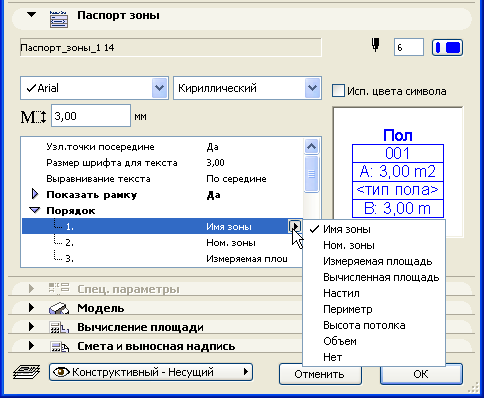Click the text height M icon

click(x=33, y=117)
